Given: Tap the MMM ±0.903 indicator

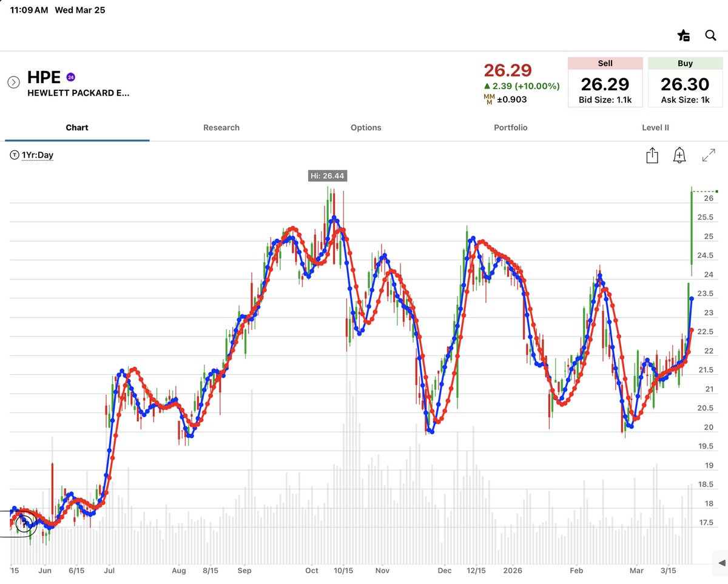Looking at the screenshot, I should [505, 99].
